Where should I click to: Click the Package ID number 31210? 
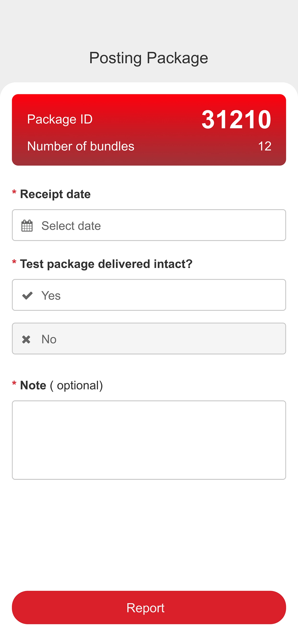pos(236,120)
